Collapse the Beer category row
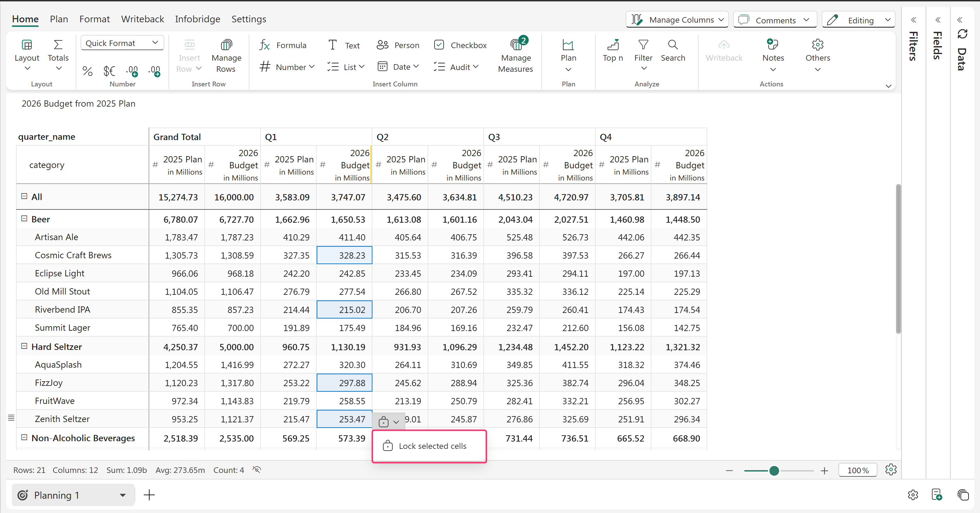The width and height of the screenshot is (980, 513). [24, 219]
